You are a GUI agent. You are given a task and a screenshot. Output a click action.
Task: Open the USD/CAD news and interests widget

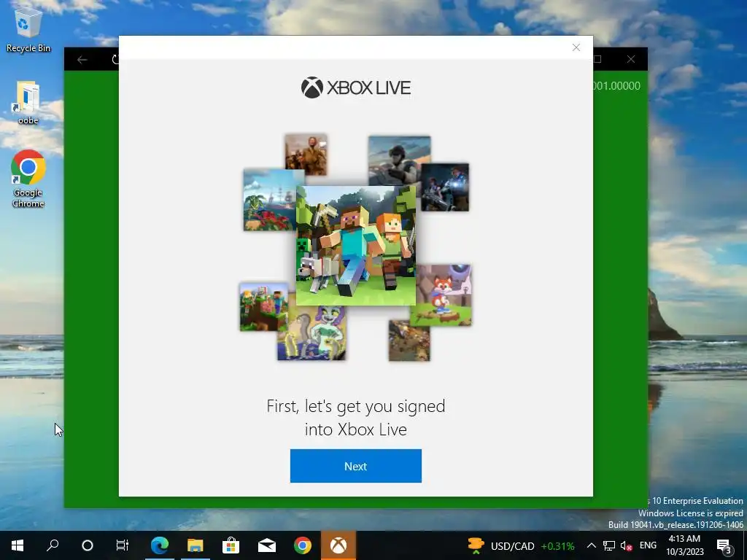point(521,545)
